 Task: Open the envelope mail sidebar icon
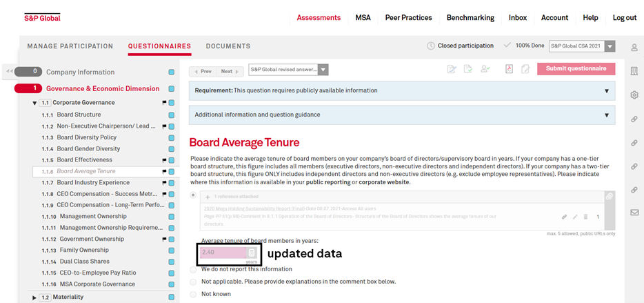point(634,213)
